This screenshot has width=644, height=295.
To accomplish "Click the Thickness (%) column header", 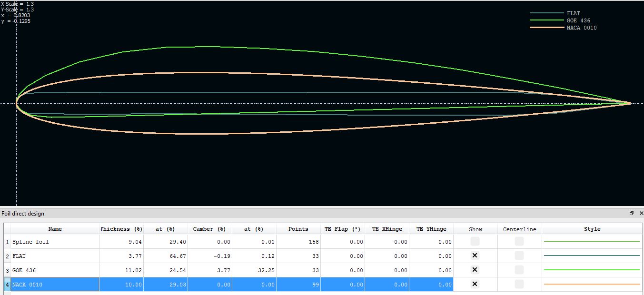I will point(121,229).
